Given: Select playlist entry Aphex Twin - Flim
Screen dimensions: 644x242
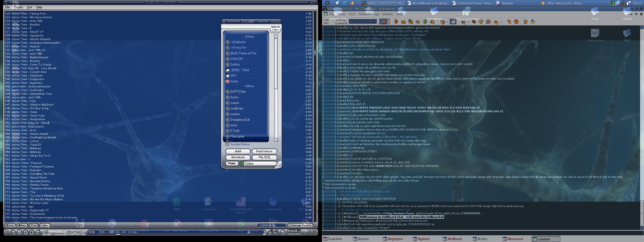Looking at the screenshot, I should pos(24,101).
